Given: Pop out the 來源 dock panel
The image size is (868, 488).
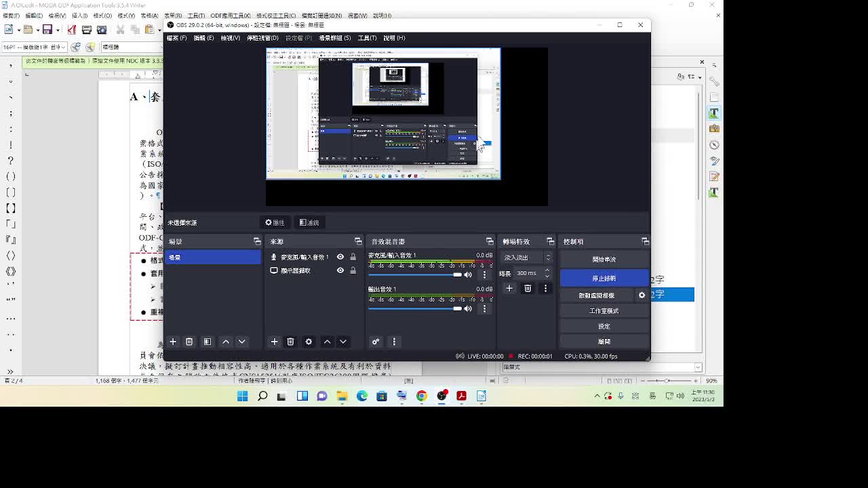Looking at the screenshot, I should [x=358, y=241].
